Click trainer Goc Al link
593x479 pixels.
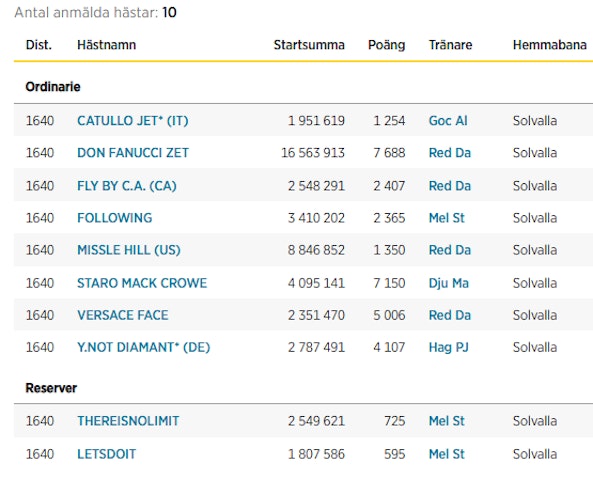pyautogui.click(x=448, y=121)
